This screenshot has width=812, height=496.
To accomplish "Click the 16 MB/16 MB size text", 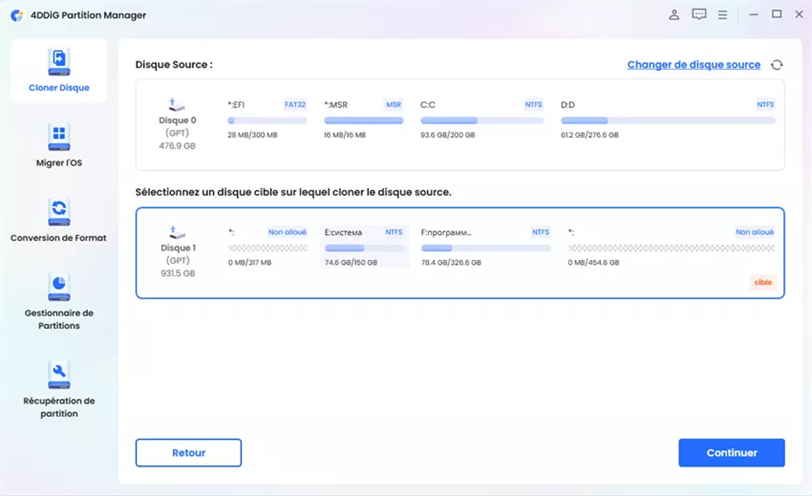I will pos(345,135).
